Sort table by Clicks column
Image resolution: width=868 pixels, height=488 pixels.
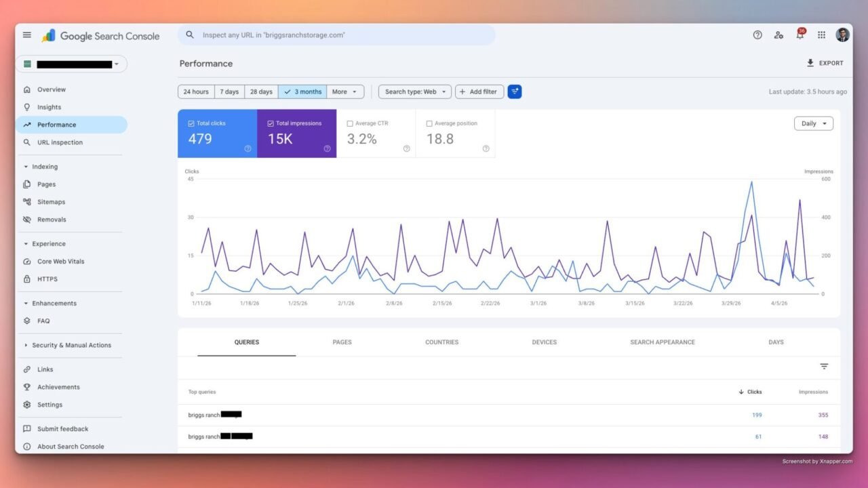pyautogui.click(x=750, y=392)
